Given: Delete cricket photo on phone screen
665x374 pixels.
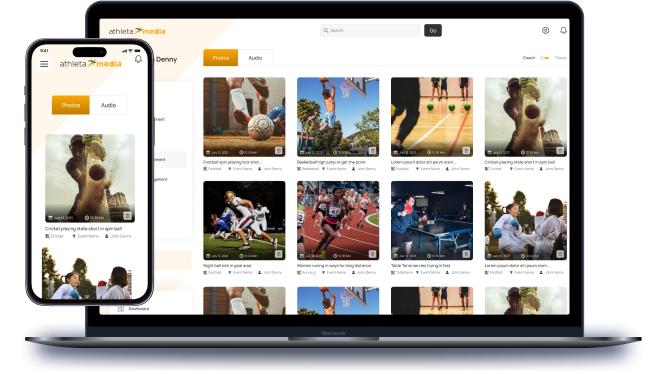Looking at the screenshot, I should point(127,216).
